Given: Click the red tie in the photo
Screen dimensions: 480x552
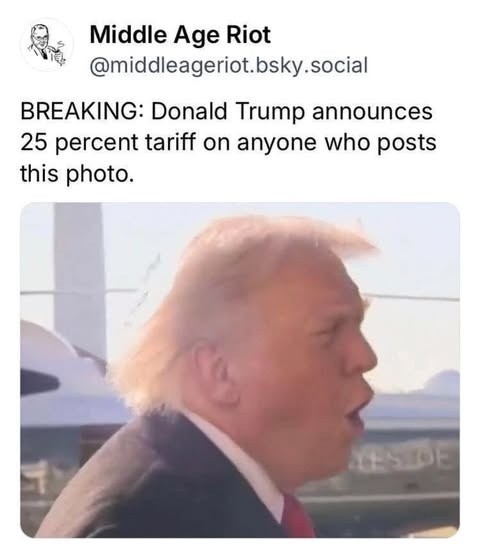Looking at the screenshot, I should point(297,516).
